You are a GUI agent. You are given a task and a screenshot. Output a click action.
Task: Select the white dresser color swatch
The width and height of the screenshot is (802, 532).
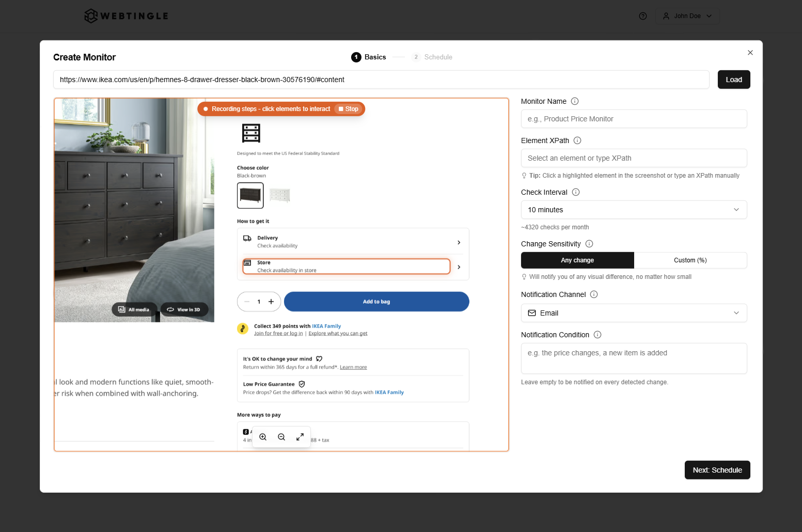280,195
